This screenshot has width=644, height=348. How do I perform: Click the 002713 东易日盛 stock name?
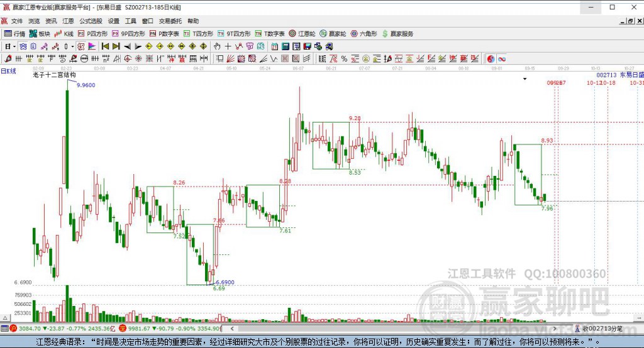coord(619,75)
